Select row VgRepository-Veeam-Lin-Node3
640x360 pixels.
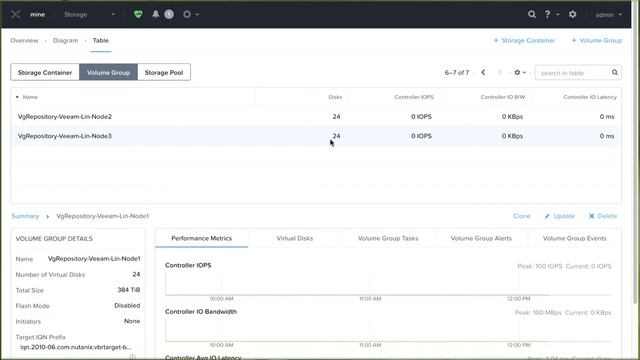pyautogui.click(x=316, y=136)
